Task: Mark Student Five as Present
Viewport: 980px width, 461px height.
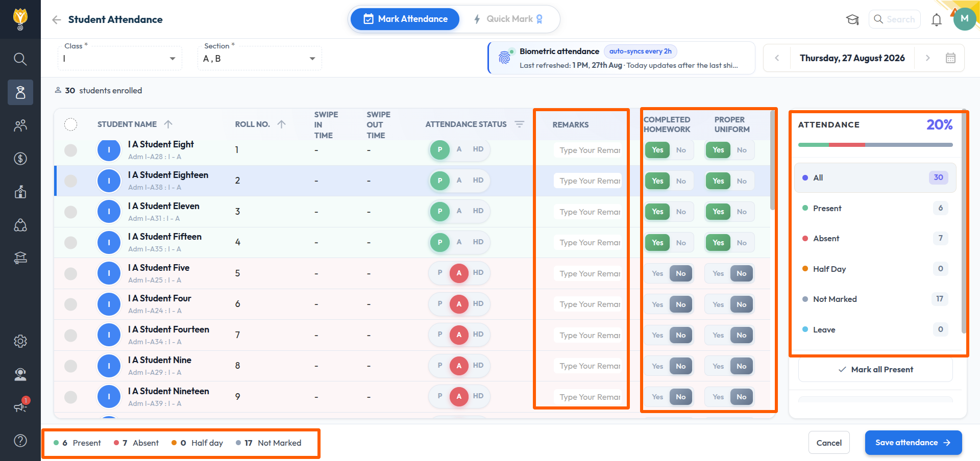Action: pos(440,273)
